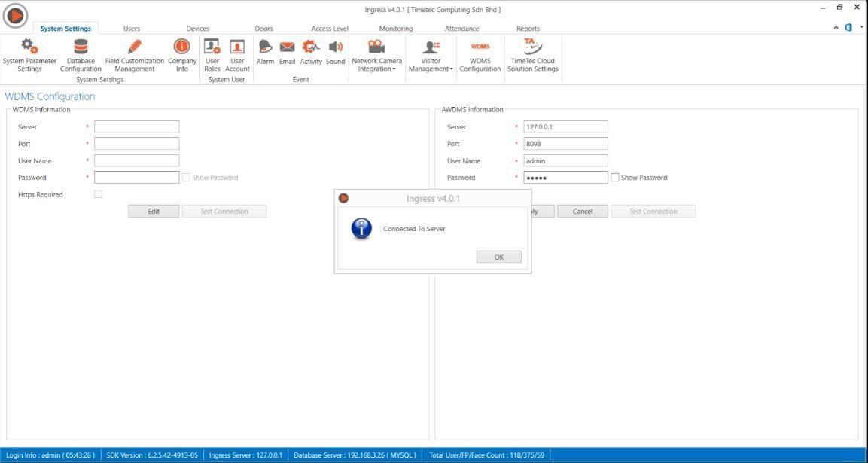Switch to the Access Level tab
868x463 pixels.
coord(330,29)
